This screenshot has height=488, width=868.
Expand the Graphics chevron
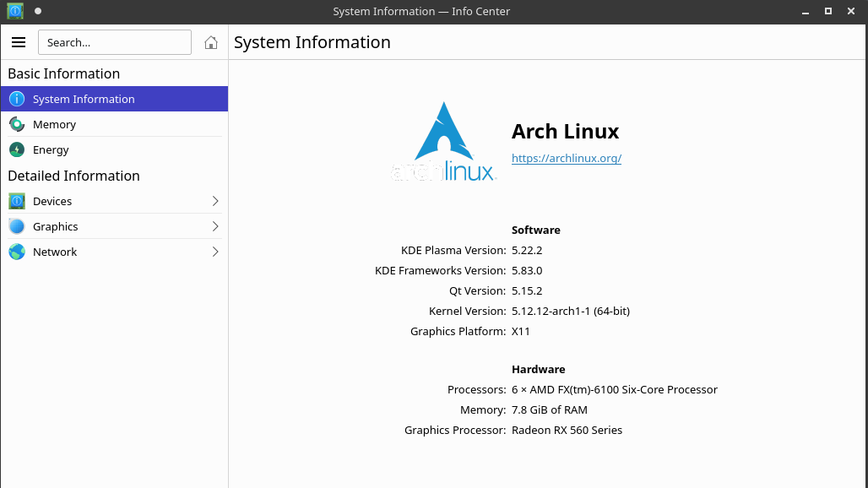click(215, 226)
